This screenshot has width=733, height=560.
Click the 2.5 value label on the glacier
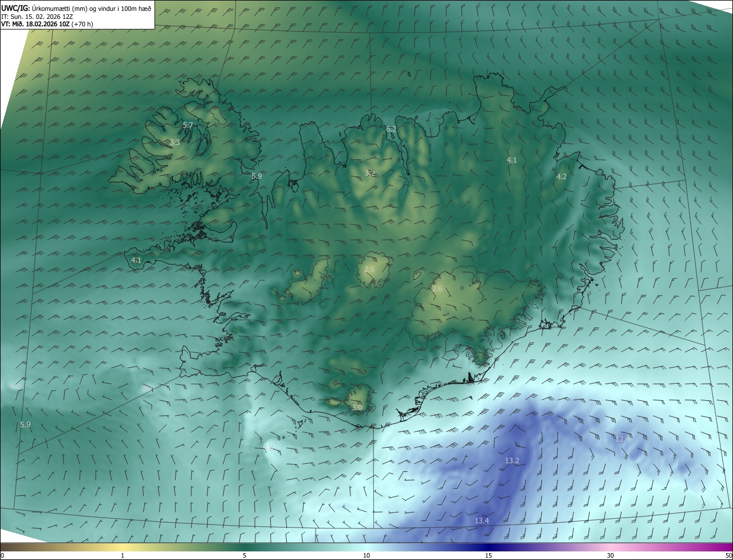[369, 269]
